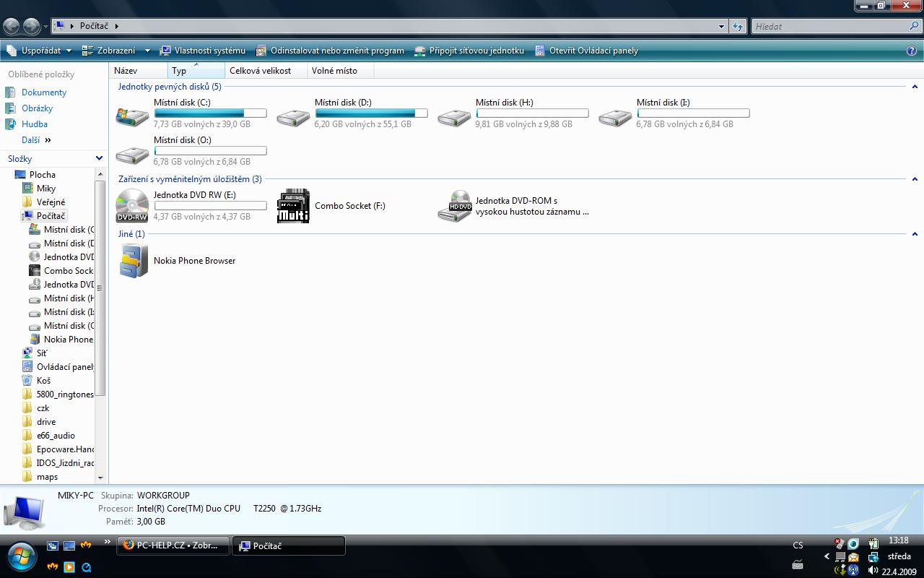The image size is (924, 578).
Task: Select Síť in the folder tree
Action: tap(42, 353)
